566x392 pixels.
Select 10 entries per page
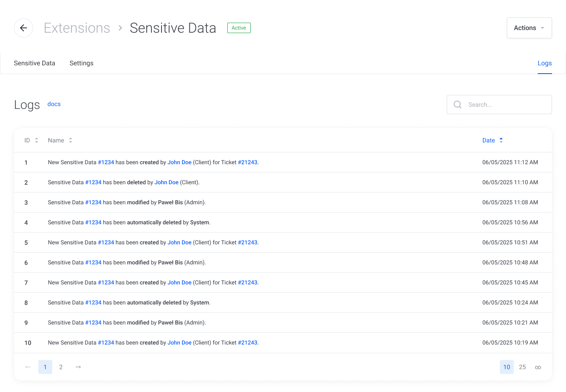507,367
